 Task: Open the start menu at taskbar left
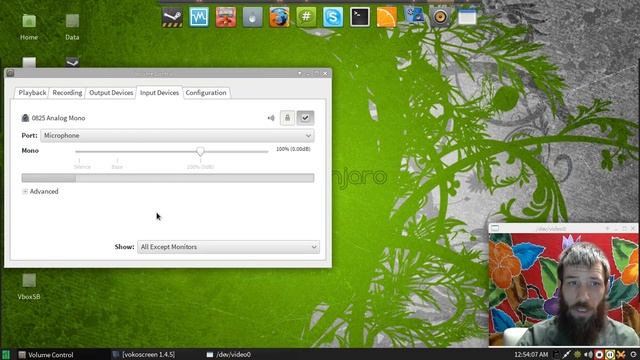coord(6,354)
